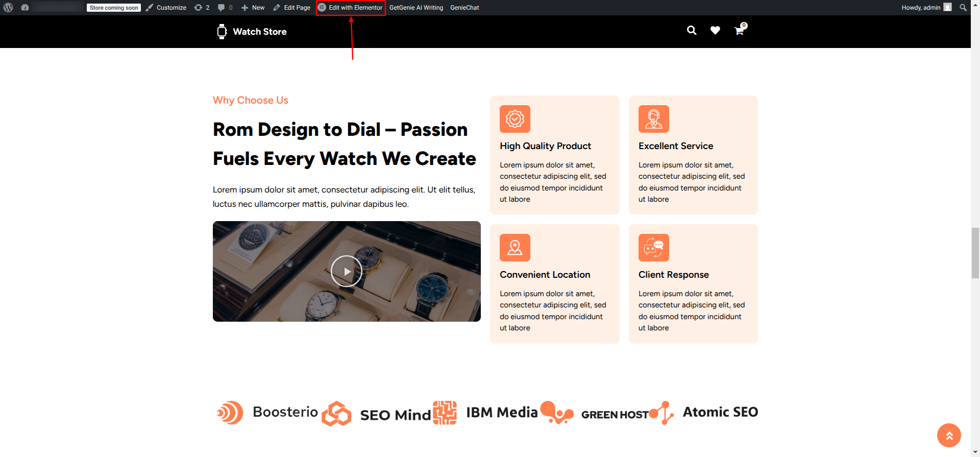Open the WordPress logo menu
Image resolution: width=980 pixels, height=457 pixels.
pyautogui.click(x=8, y=8)
